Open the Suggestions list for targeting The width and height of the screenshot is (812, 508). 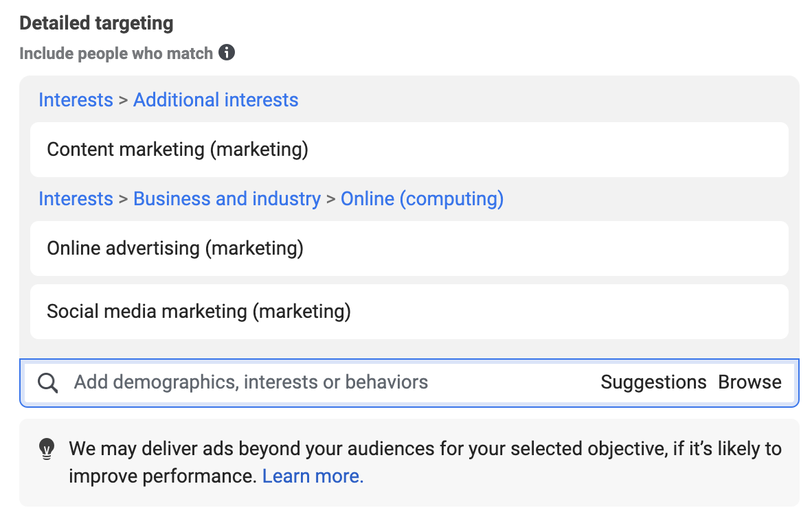click(x=653, y=382)
